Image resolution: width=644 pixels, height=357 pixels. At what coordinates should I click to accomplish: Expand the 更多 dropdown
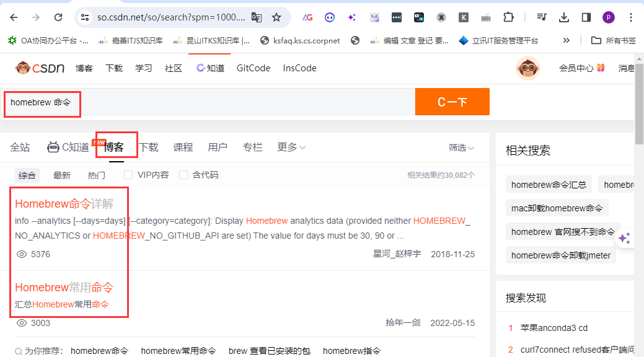291,147
